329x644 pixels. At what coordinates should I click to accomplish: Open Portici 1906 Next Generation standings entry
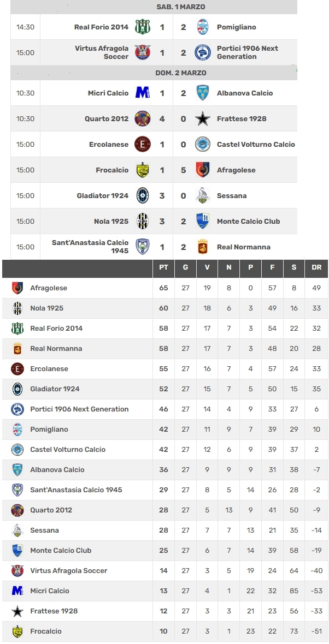click(79, 409)
